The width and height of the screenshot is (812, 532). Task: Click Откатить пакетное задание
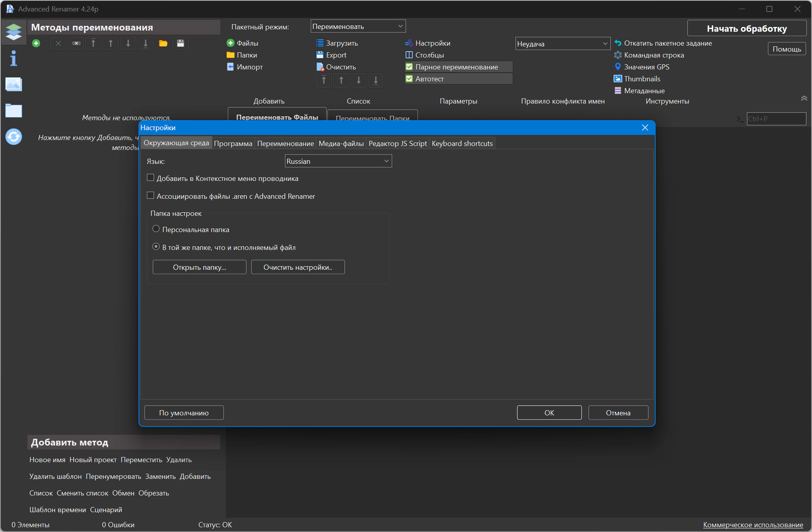tap(663, 43)
